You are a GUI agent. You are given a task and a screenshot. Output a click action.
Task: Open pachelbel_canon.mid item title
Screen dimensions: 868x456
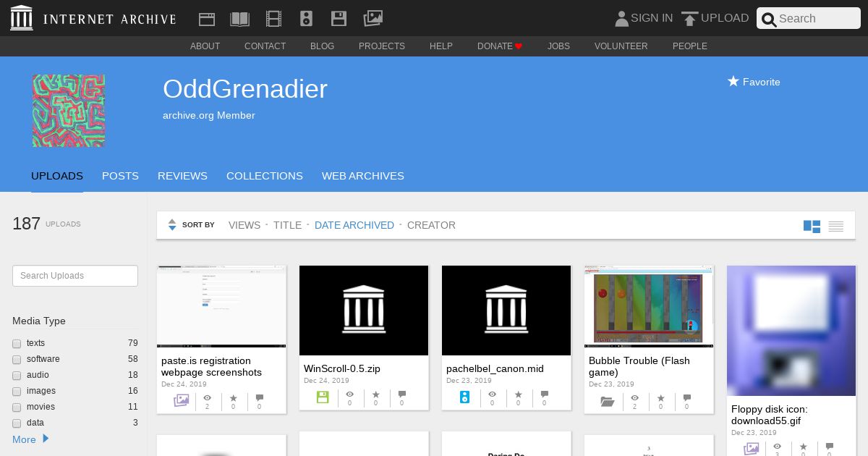coord(495,368)
